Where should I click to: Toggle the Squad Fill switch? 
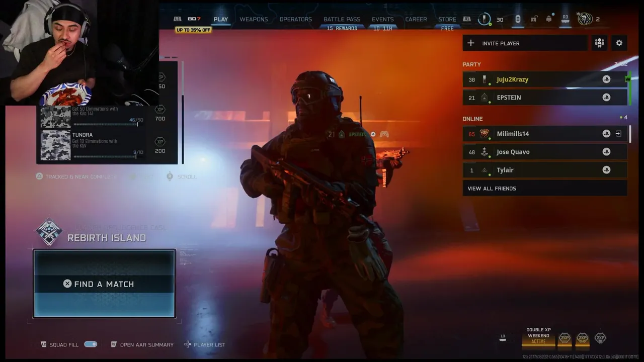(91, 344)
